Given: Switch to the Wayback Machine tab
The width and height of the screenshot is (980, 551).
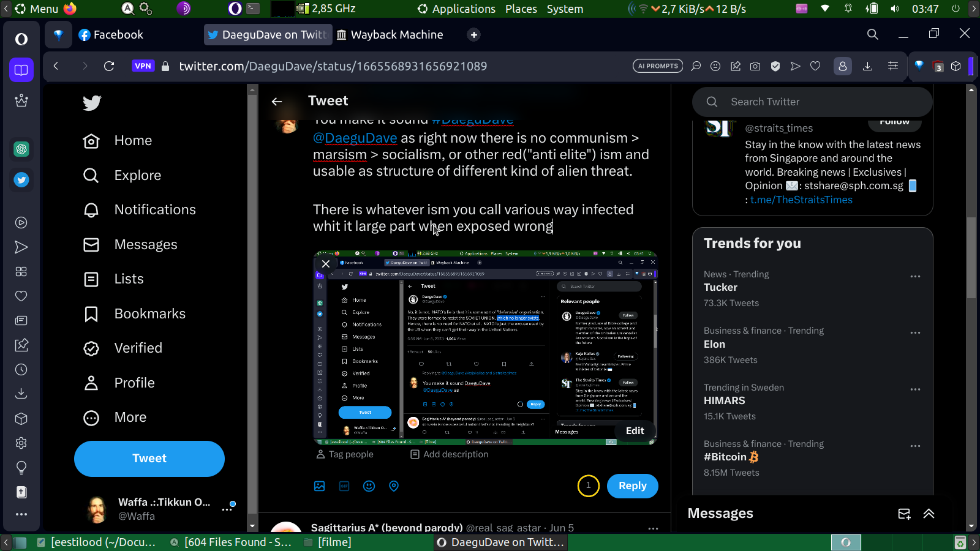Looking at the screenshot, I should pyautogui.click(x=390, y=35).
